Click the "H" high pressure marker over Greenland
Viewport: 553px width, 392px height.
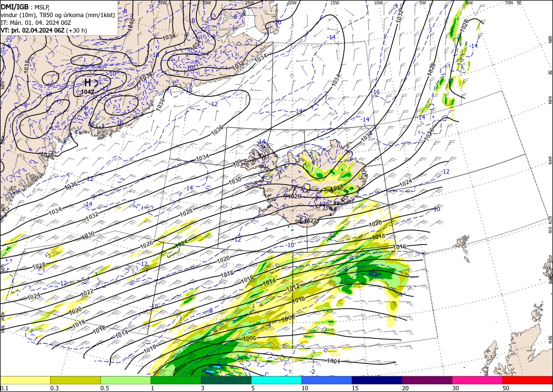point(88,83)
